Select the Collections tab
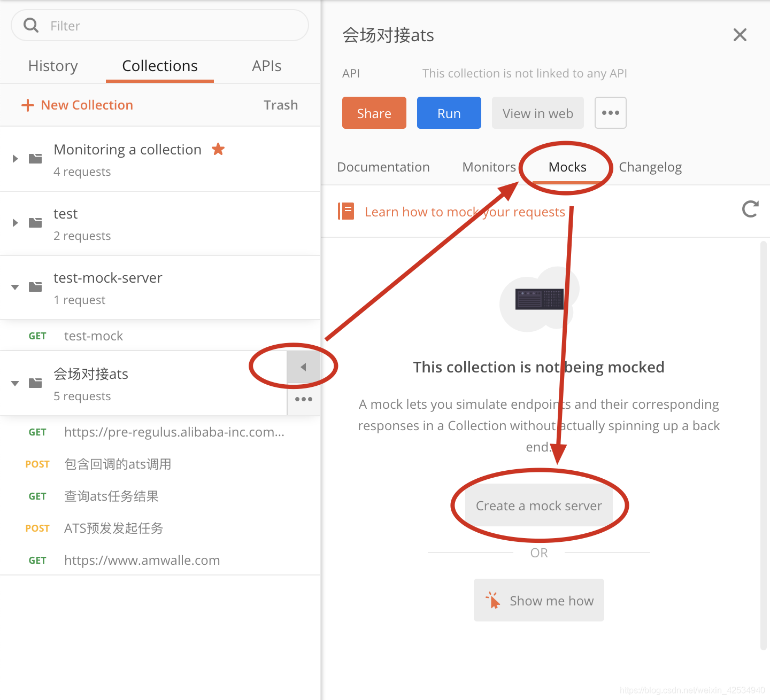Image resolution: width=770 pixels, height=700 pixels. [160, 66]
